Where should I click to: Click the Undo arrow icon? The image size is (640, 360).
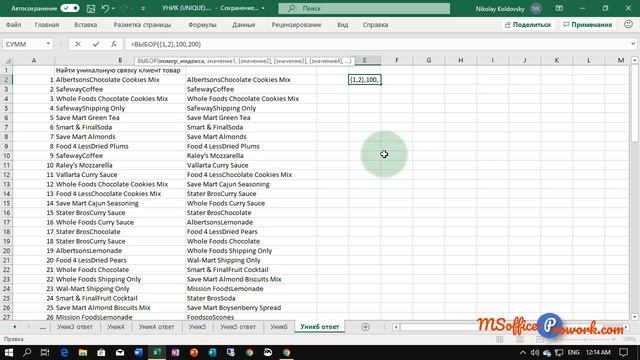[105, 8]
